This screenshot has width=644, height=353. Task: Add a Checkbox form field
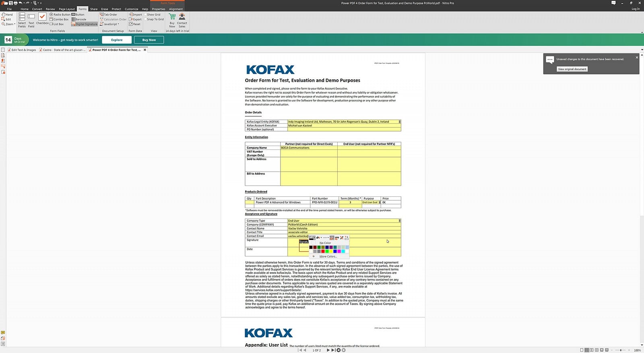[42, 19]
